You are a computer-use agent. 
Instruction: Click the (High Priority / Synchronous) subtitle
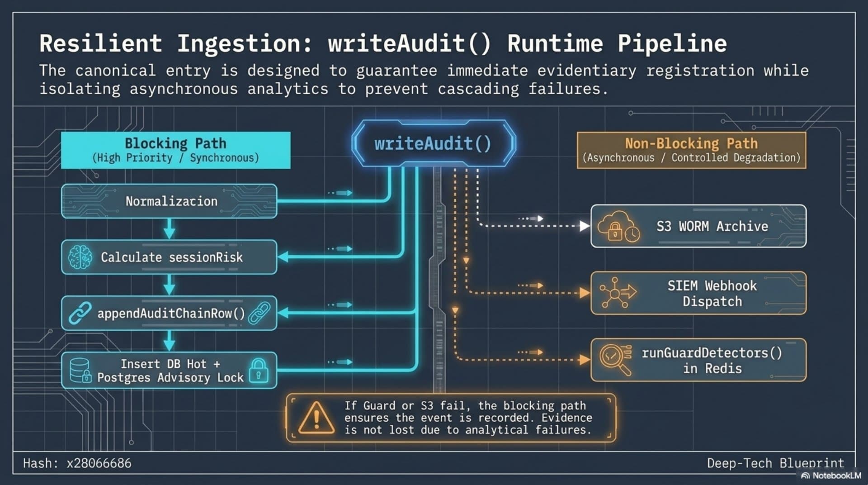(176, 158)
